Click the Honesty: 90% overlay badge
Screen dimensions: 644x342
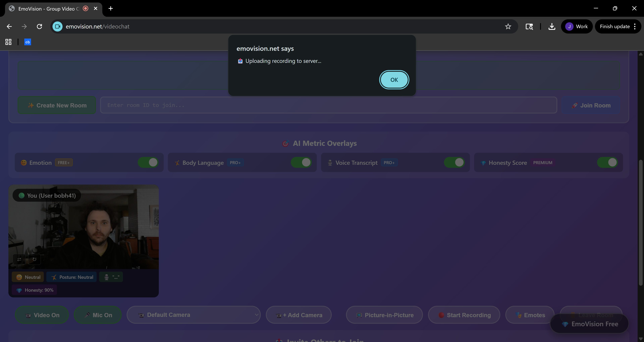[x=34, y=290]
